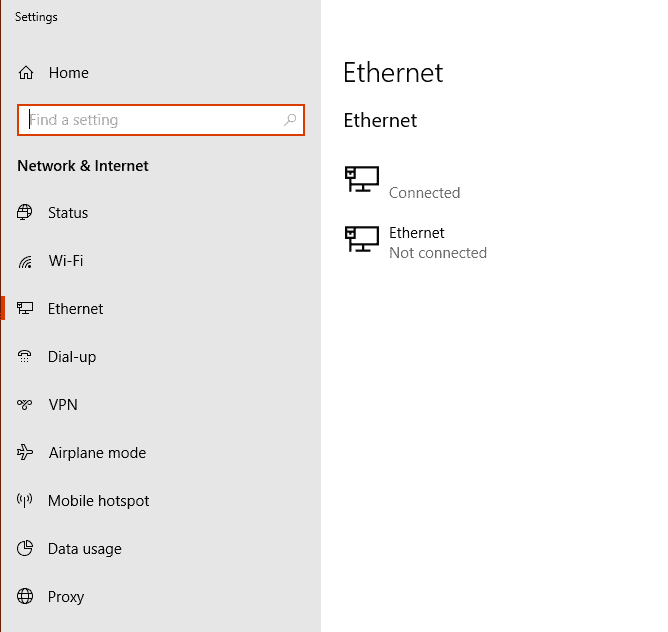Screen dimensions: 668x632
Task: Click the Home house icon
Action: click(x=26, y=73)
